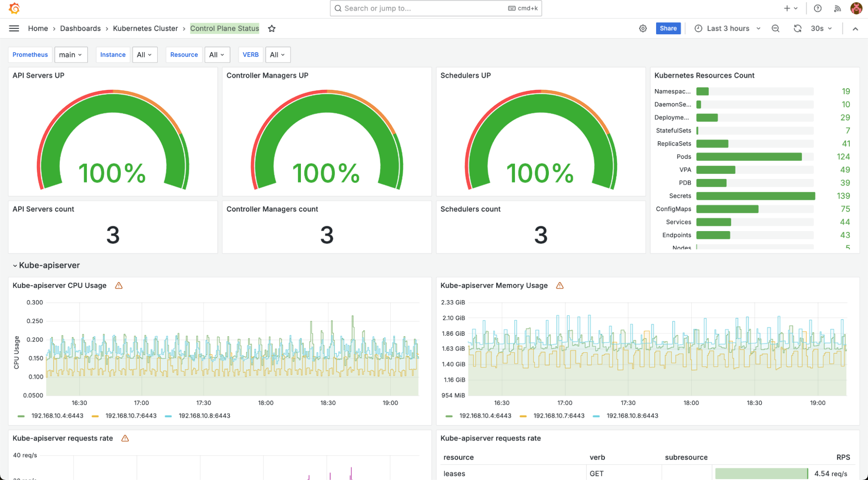Open the Prometheus main datasource dropdown

[71, 55]
